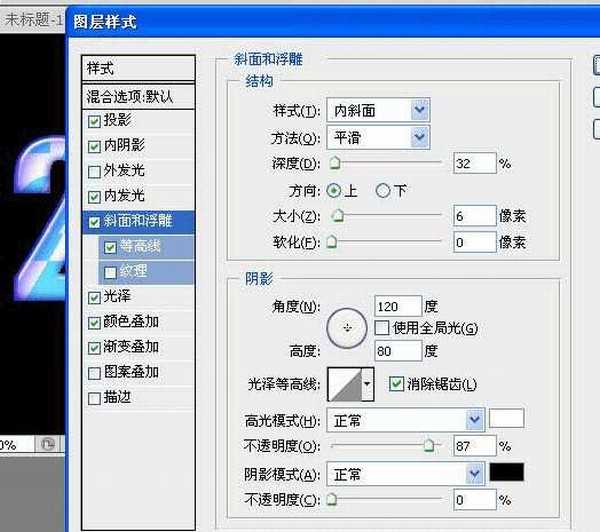The height and width of the screenshot is (532, 600).
Task: Enable the 图案叠加 checkbox
Action: [94, 373]
